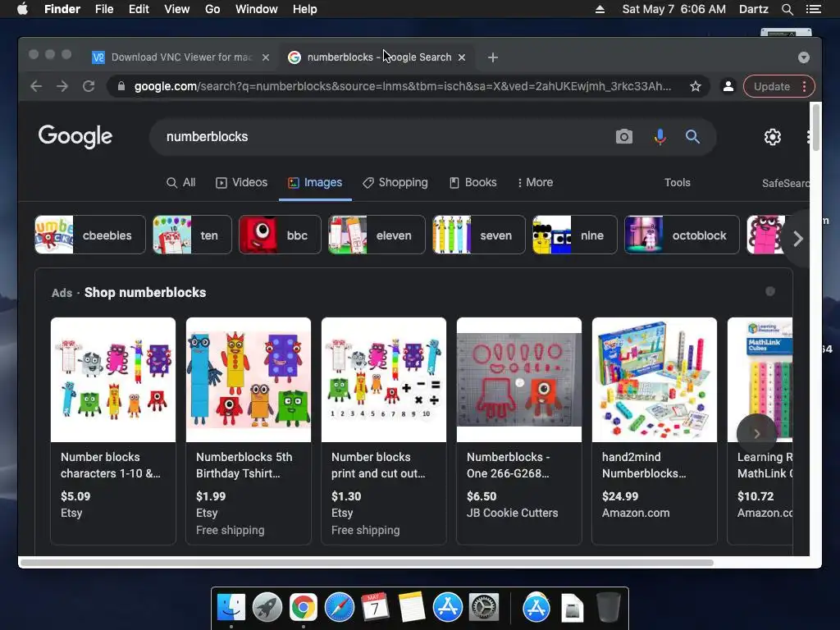The width and height of the screenshot is (840, 630).
Task: Click the eject icon in menu bar
Action: click(x=600, y=9)
